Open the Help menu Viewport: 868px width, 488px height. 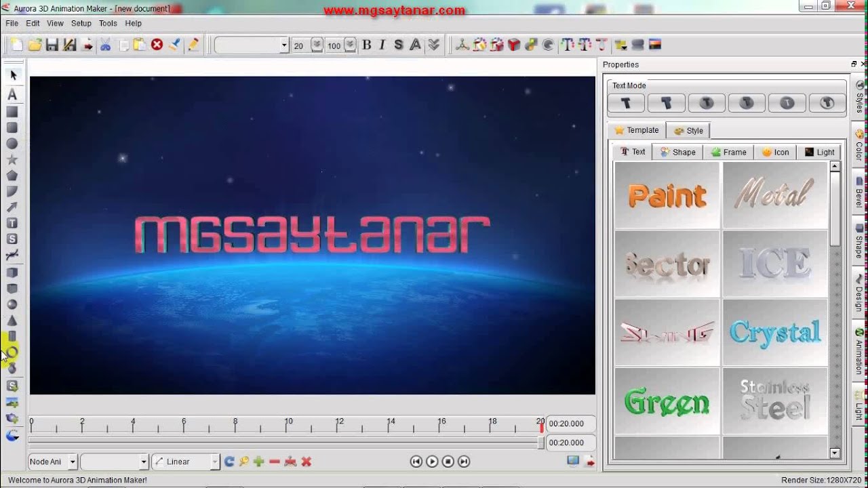pos(134,23)
